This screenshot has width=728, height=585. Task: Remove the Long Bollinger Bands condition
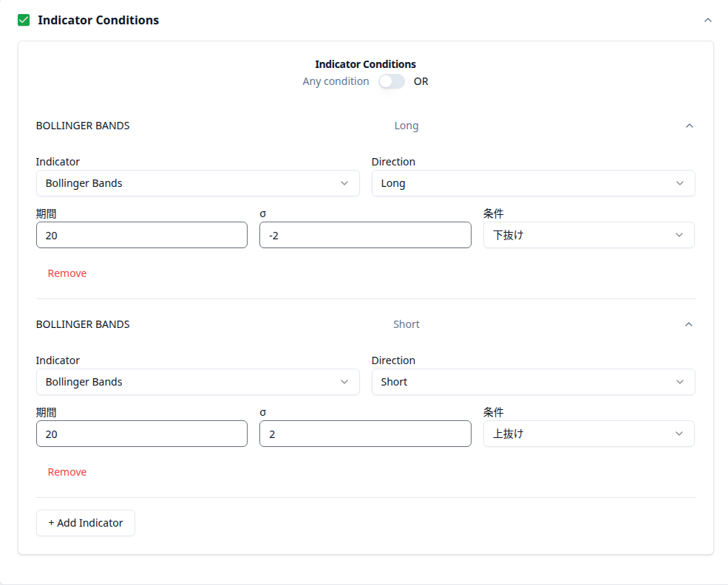tap(67, 273)
